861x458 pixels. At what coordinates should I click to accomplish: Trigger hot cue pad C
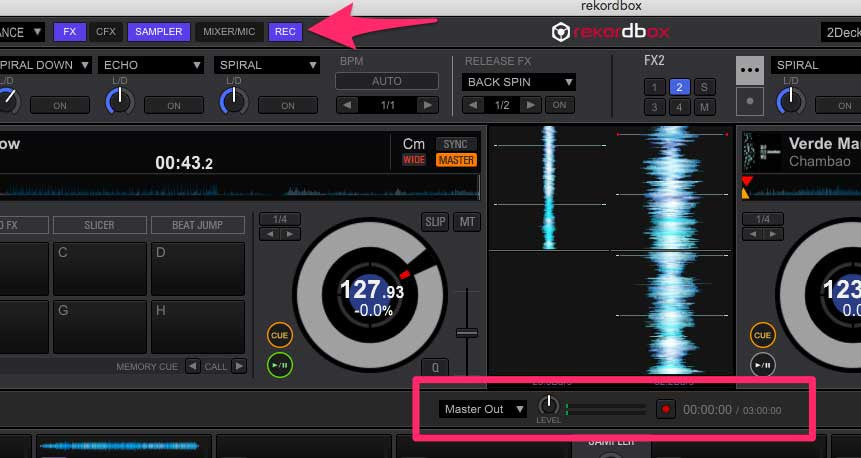click(100, 269)
